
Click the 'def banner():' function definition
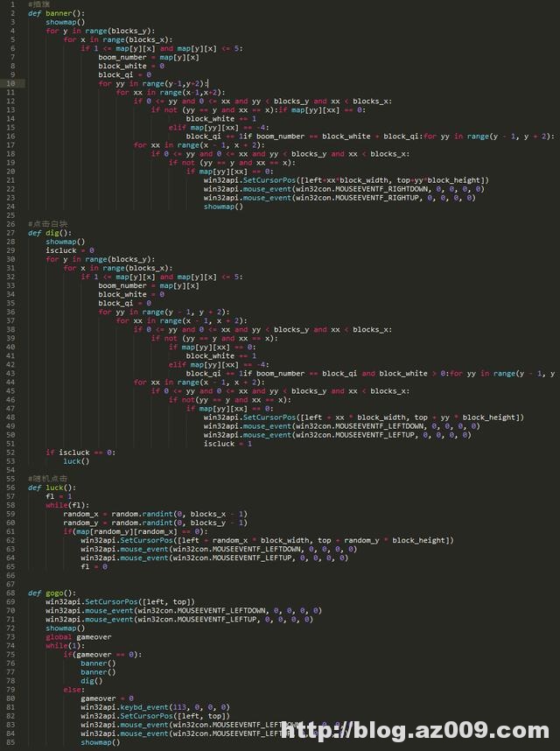57,13
